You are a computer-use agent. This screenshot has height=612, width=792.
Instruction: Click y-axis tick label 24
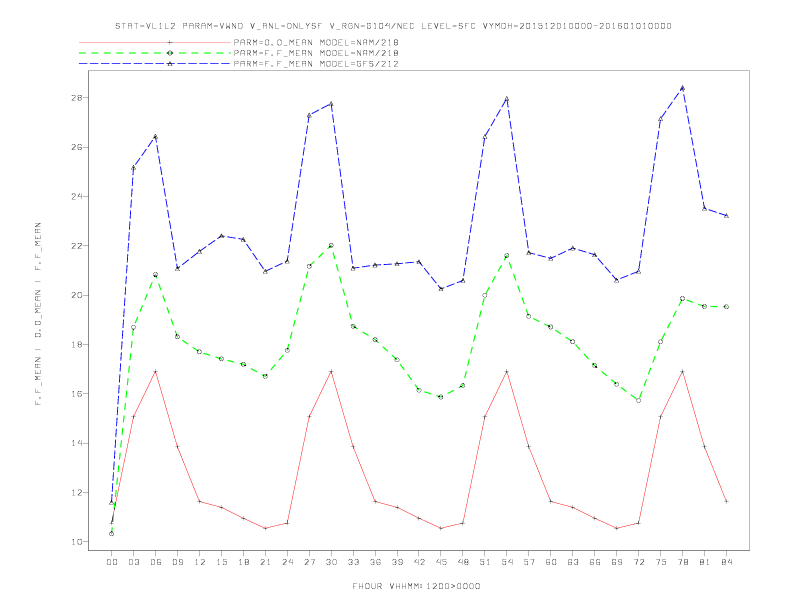click(77, 196)
